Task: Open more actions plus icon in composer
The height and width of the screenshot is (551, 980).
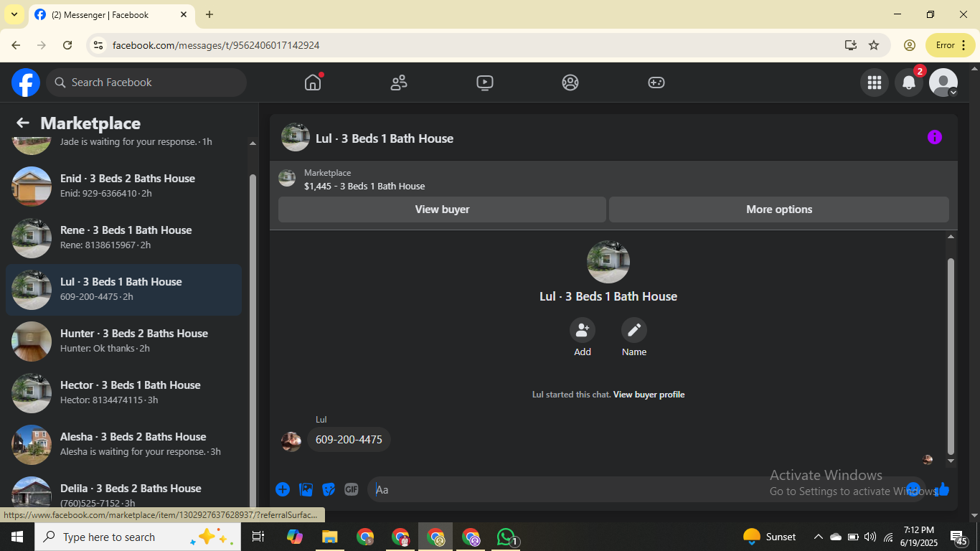Action: [283, 489]
